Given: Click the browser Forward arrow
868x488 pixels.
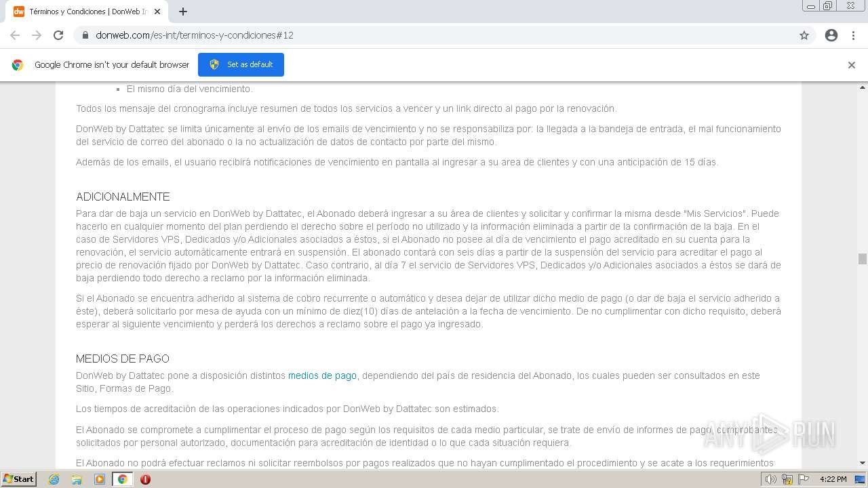Looking at the screenshot, I should click(37, 35).
